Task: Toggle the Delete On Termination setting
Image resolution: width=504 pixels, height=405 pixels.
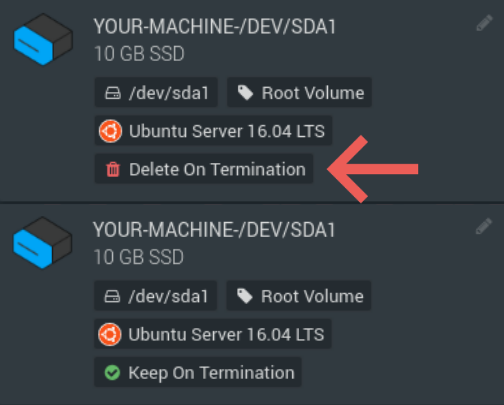Action: coord(204,169)
